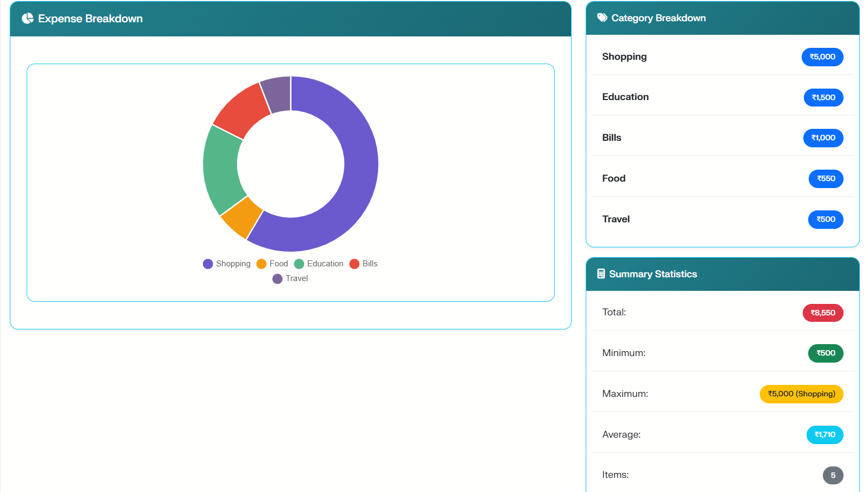Image resolution: width=868 pixels, height=492 pixels.
Task: Toggle Bills legend item
Action: (363, 264)
